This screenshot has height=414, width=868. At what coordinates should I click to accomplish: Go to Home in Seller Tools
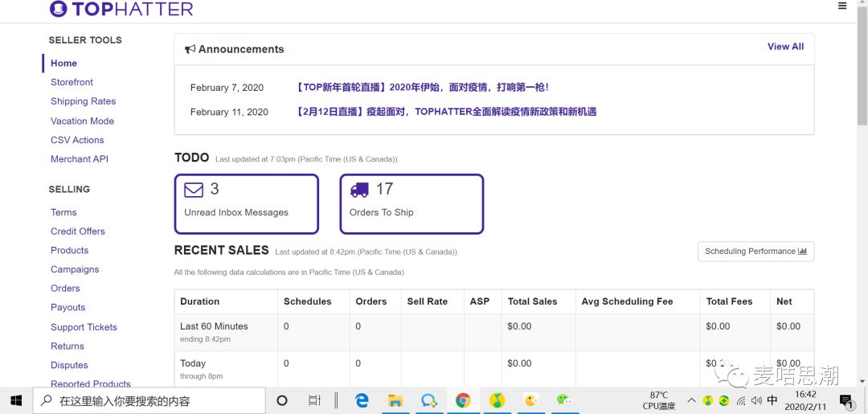63,63
